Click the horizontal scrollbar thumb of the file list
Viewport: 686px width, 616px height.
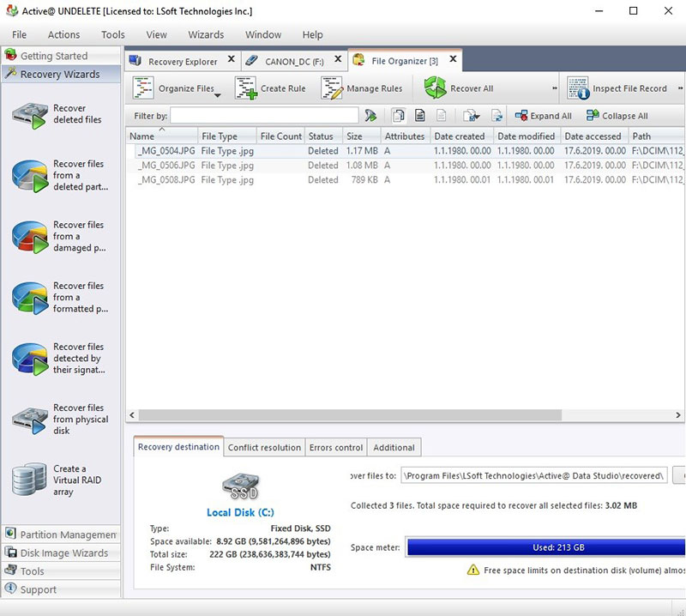click(350, 414)
